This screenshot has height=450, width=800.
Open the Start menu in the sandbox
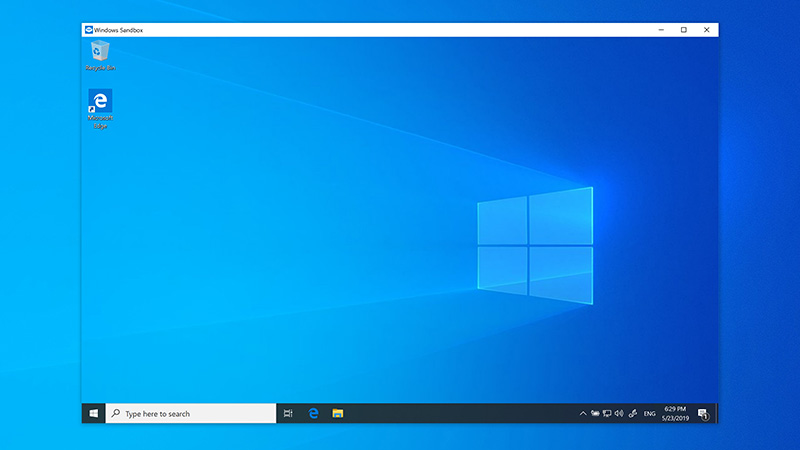coord(93,413)
